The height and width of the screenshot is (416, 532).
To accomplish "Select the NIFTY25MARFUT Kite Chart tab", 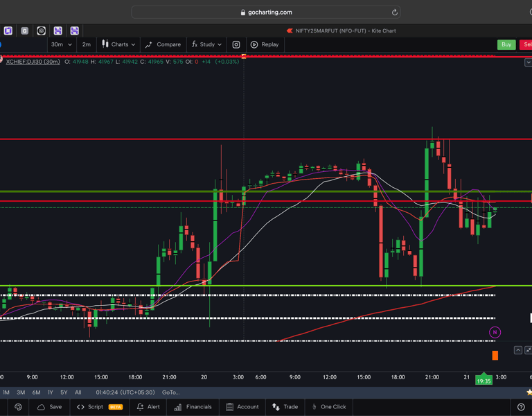I will click(341, 31).
